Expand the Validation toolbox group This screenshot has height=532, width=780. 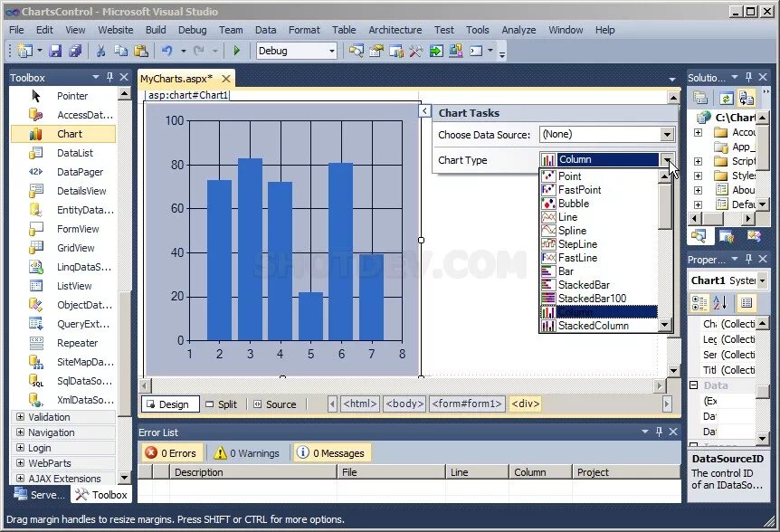coord(21,417)
